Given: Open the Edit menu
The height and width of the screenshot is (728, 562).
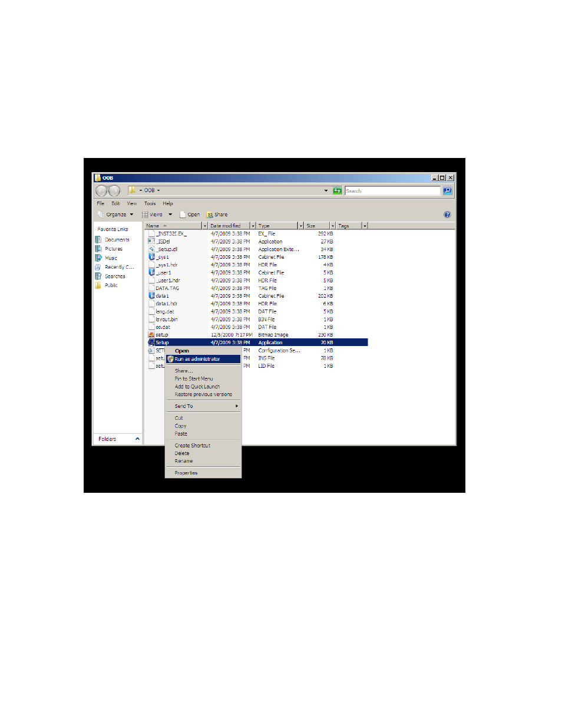Looking at the screenshot, I should (x=115, y=203).
